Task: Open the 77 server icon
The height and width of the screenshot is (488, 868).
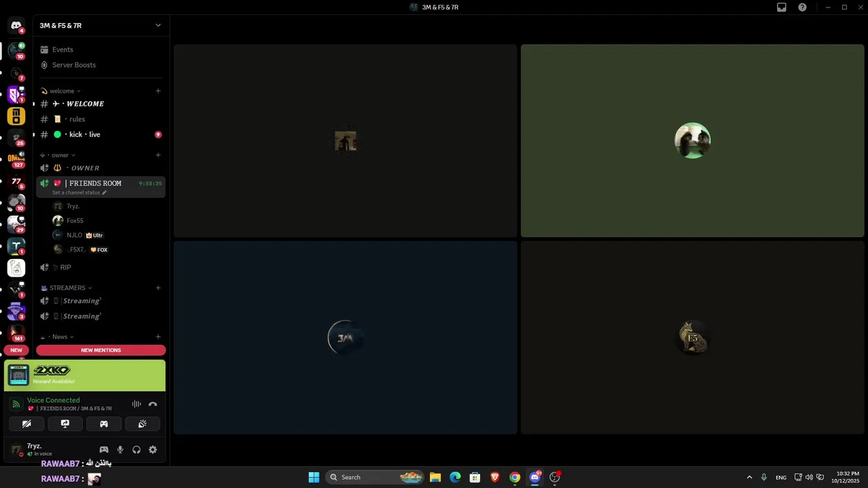Action: 16,181
